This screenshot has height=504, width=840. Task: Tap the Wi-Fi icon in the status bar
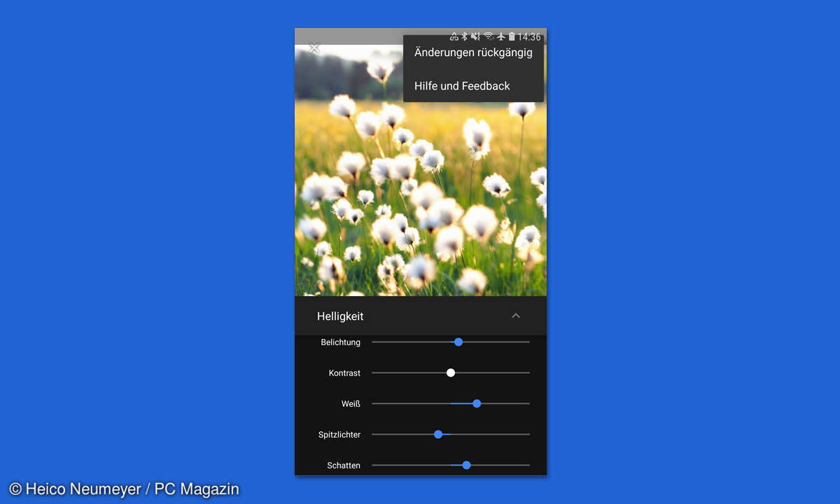(488, 36)
